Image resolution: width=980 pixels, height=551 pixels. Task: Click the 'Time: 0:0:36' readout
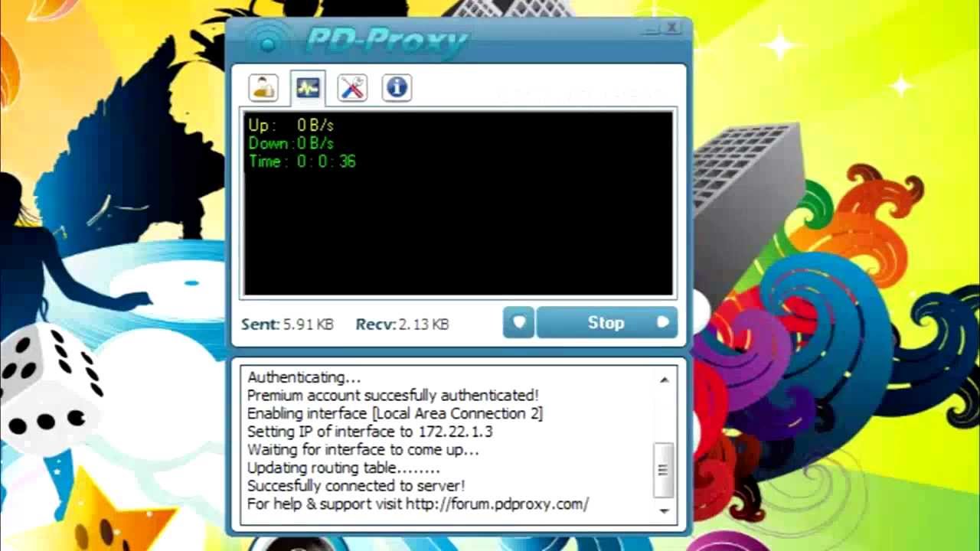pos(302,161)
